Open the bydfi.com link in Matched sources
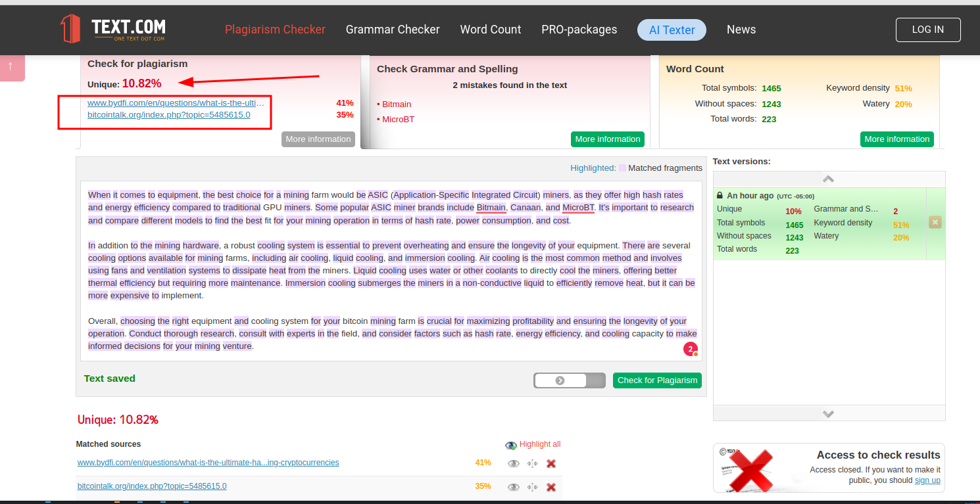The width and height of the screenshot is (980, 504). 208,463
